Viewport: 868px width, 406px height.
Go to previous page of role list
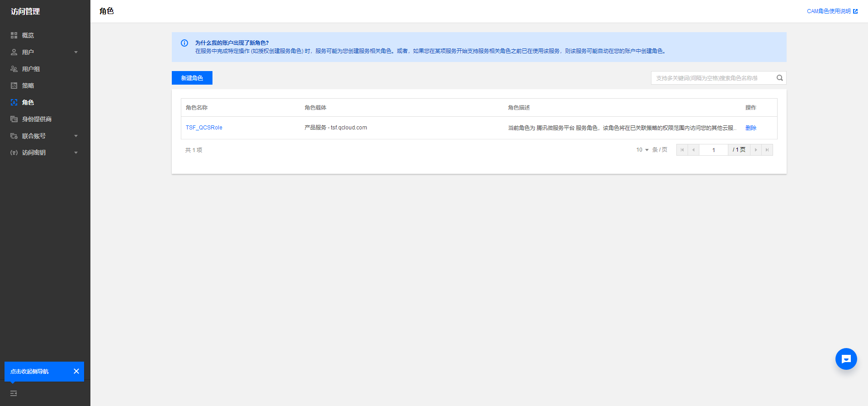693,150
